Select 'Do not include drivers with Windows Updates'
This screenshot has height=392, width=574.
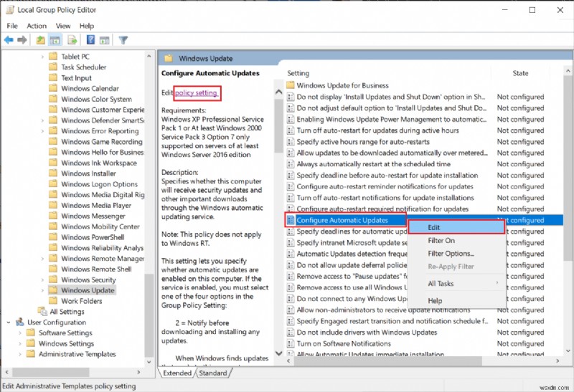coord(367,332)
